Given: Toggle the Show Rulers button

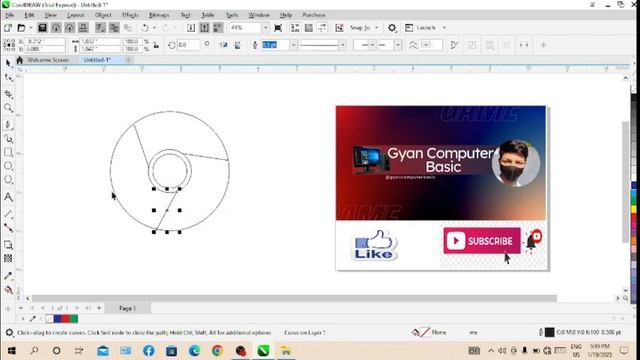Looking at the screenshot, I should (x=295, y=28).
